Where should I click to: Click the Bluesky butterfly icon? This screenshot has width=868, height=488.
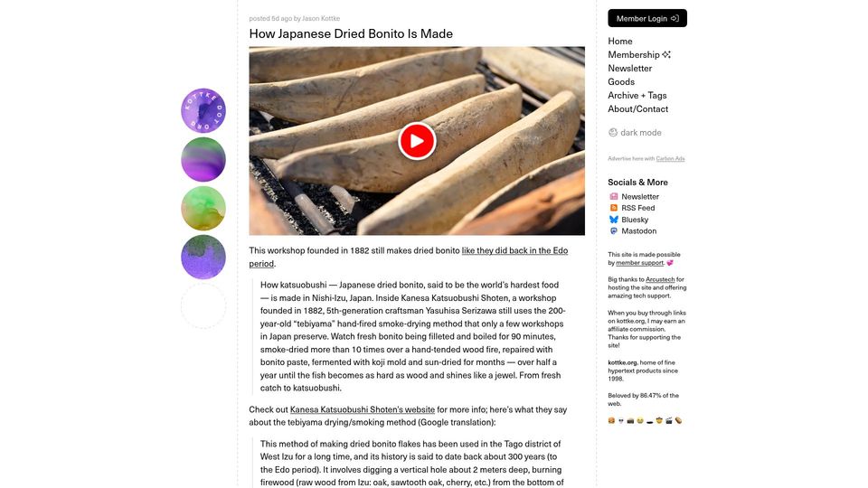613,220
